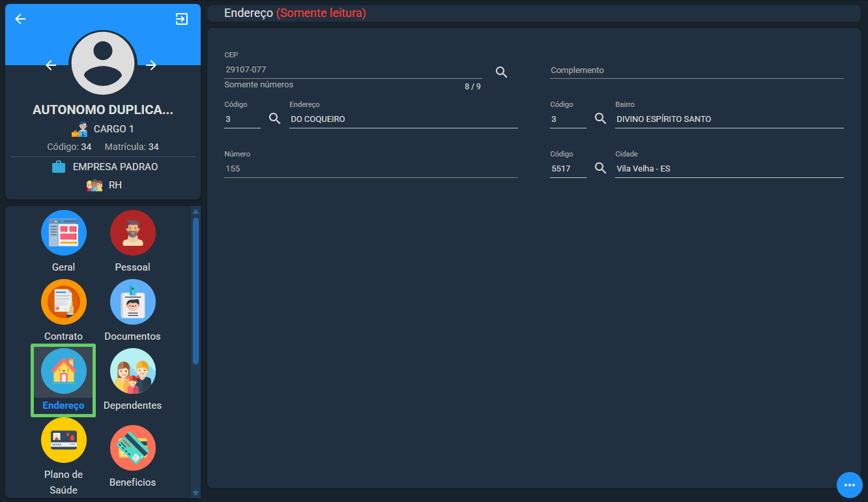Image resolution: width=868 pixels, height=502 pixels.
Task: Open the blue more-options floating button
Action: 849,485
